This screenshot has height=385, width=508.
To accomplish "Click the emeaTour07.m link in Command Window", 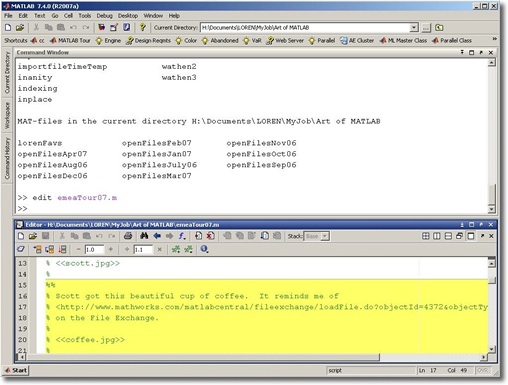I will [x=87, y=198].
